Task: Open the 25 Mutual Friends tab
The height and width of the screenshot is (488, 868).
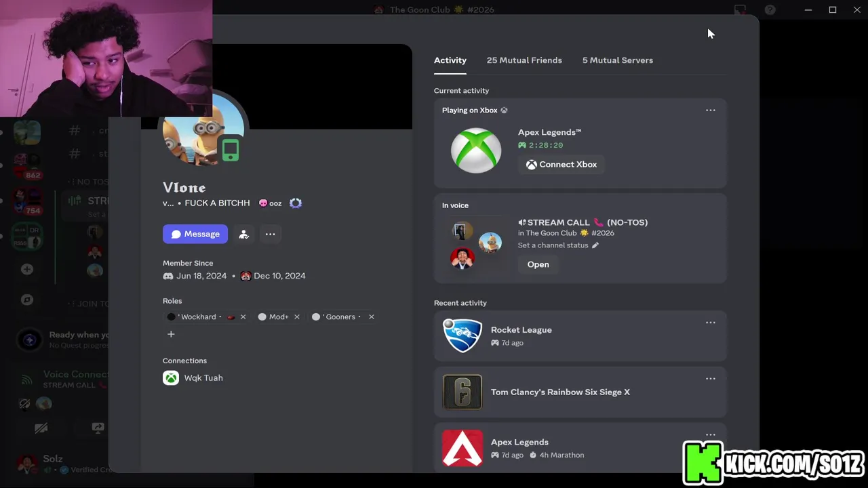Action: (524, 60)
